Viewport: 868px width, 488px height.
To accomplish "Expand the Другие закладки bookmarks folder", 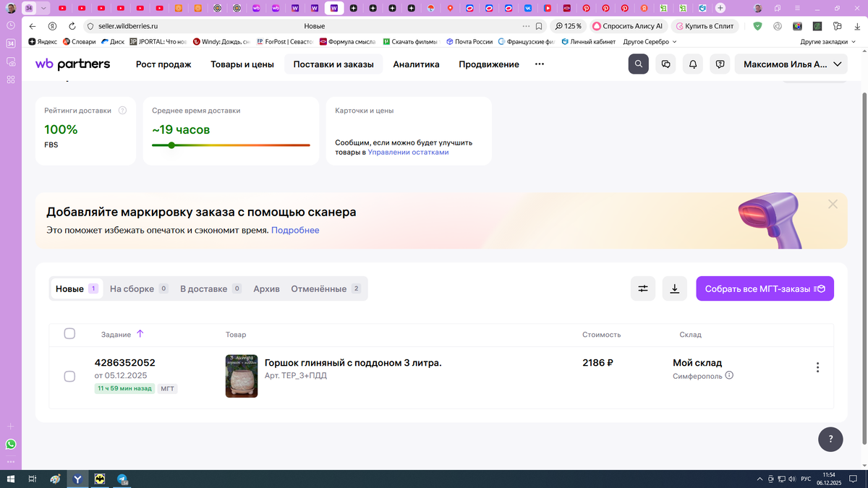I will tap(828, 42).
